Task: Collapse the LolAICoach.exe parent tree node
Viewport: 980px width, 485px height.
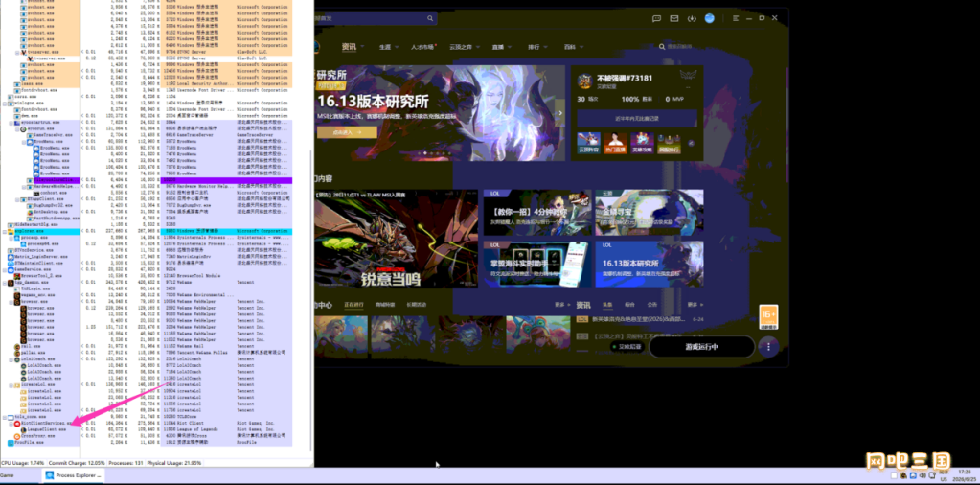Action: pos(11,358)
